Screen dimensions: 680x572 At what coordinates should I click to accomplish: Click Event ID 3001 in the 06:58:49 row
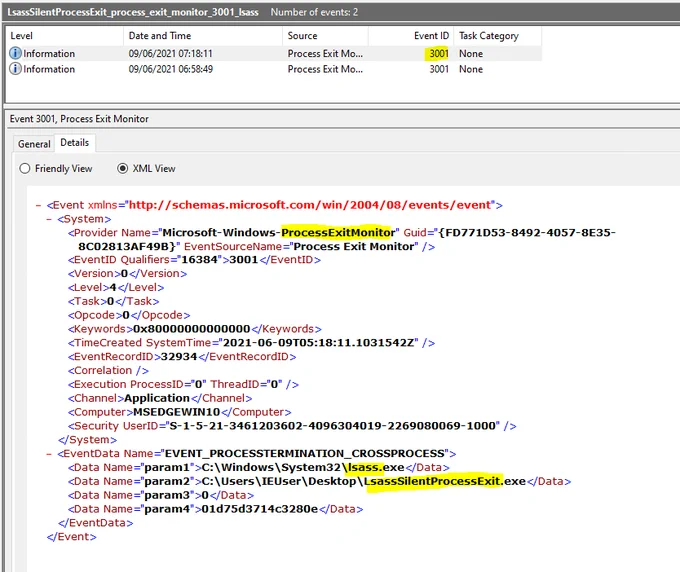tap(439, 69)
